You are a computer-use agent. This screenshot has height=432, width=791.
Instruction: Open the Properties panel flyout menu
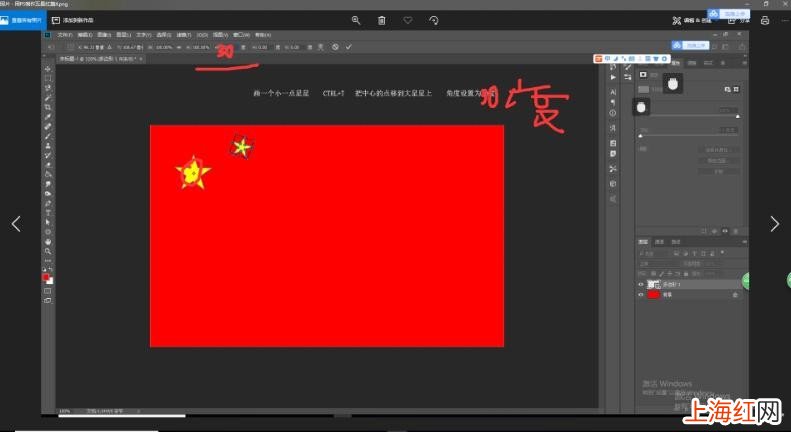744,63
